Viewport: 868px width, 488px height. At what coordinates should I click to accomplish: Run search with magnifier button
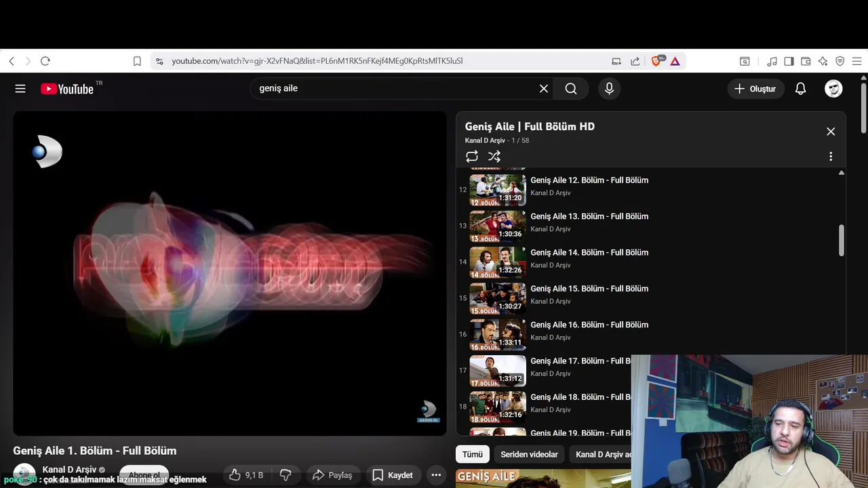pos(571,89)
